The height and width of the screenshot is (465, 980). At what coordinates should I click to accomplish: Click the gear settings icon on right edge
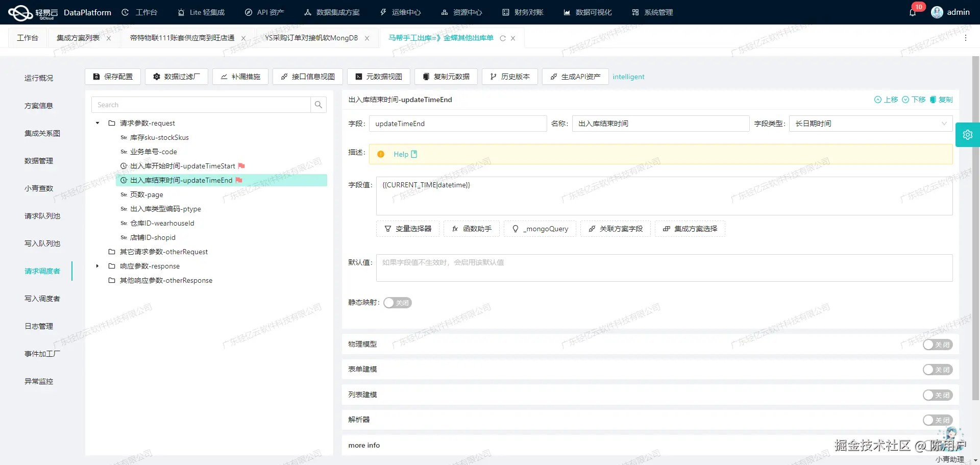point(968,134)
